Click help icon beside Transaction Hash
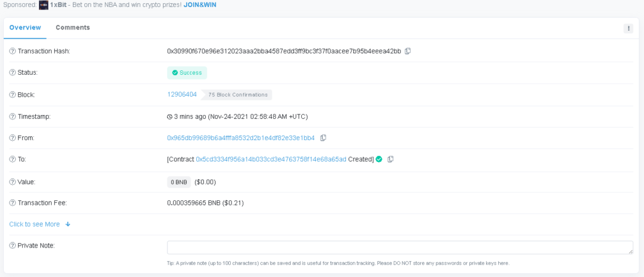 (13, 52)
